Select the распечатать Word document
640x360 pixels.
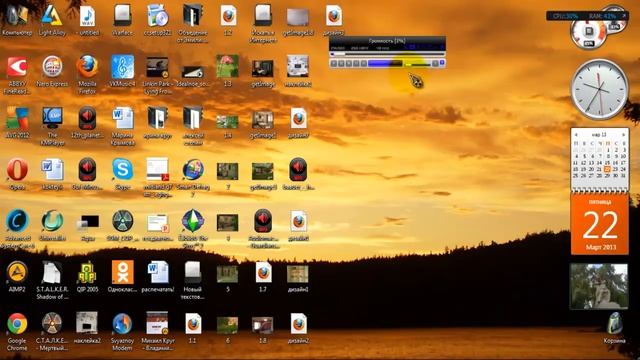158,276
